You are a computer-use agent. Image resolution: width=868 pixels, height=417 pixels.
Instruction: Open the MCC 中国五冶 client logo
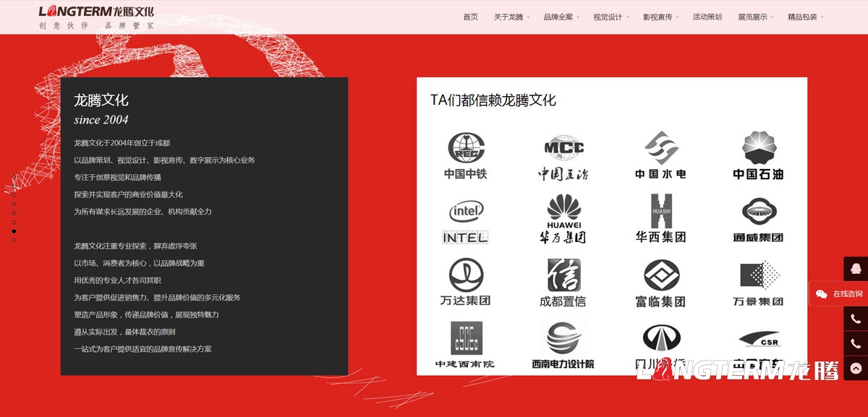tap(563, 156)
